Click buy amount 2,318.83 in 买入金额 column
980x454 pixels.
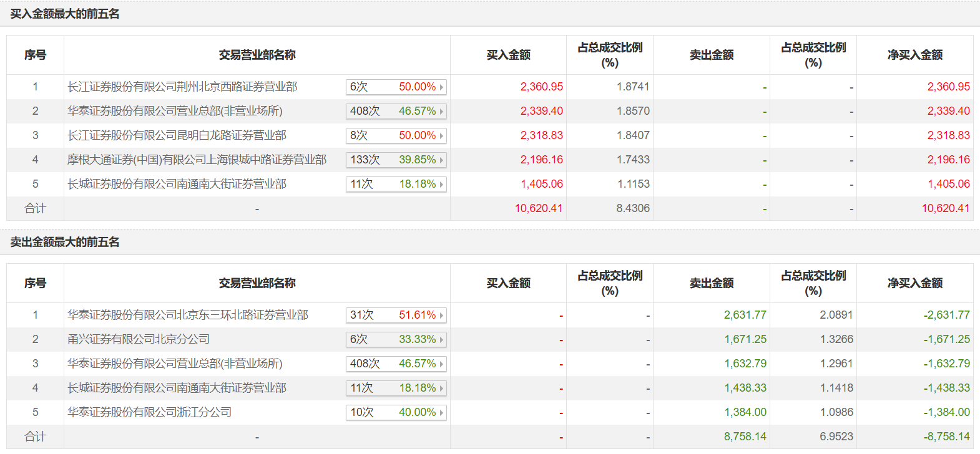coord(541,135)
